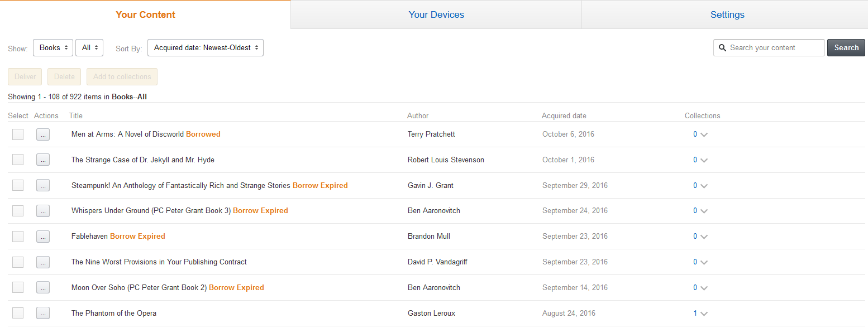Expand collections for The Phantom of the Opera
The width and height of the screenshot is (868, 328).
(704, 313)
